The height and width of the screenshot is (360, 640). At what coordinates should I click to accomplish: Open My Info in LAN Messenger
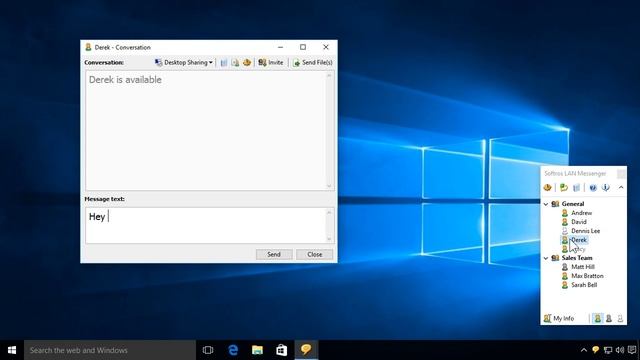[x=559, y=318]
